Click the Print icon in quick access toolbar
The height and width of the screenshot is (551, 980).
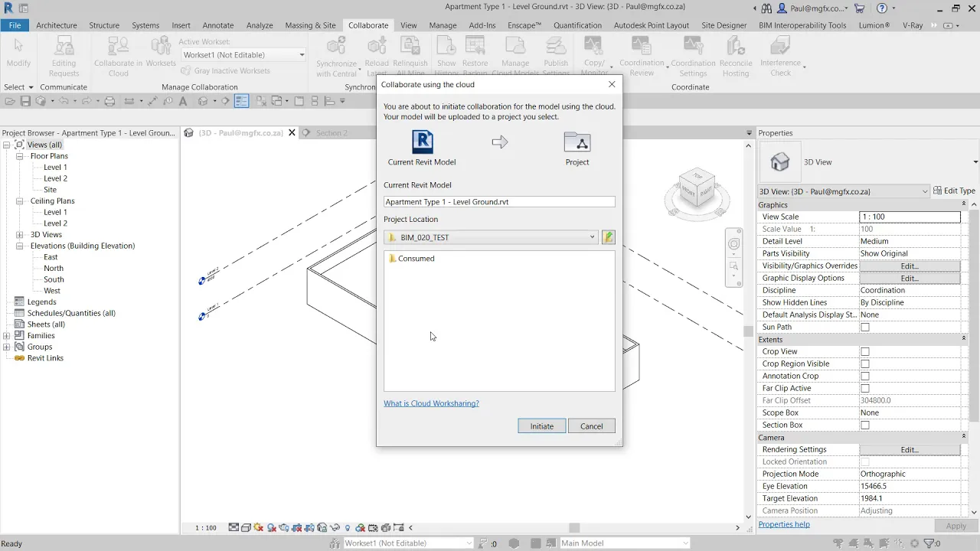click(x=109, y=101)
